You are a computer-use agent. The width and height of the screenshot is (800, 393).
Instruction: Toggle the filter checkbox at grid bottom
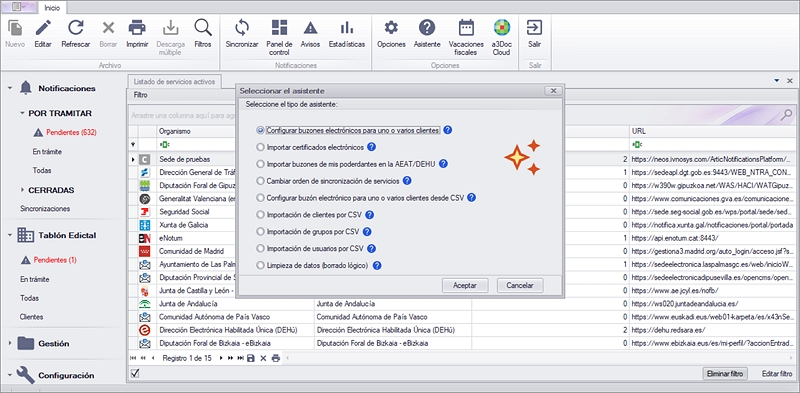[135, 374]
